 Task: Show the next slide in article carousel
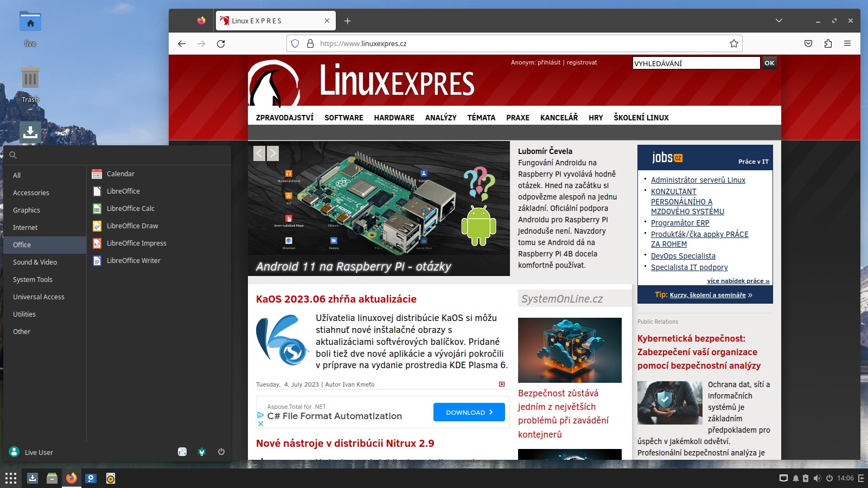[273, 153]
